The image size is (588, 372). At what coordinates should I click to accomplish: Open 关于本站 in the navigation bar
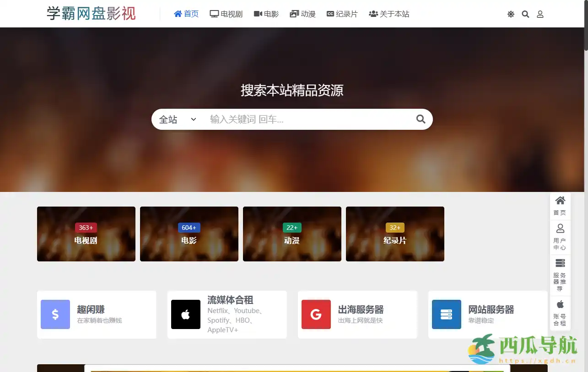click(389, 14)
